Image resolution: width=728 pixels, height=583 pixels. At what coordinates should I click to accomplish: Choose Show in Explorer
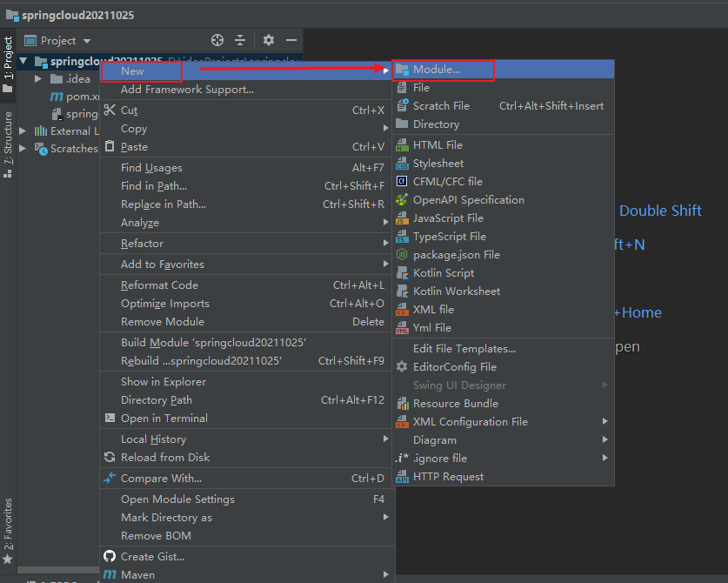pos(246,382)
